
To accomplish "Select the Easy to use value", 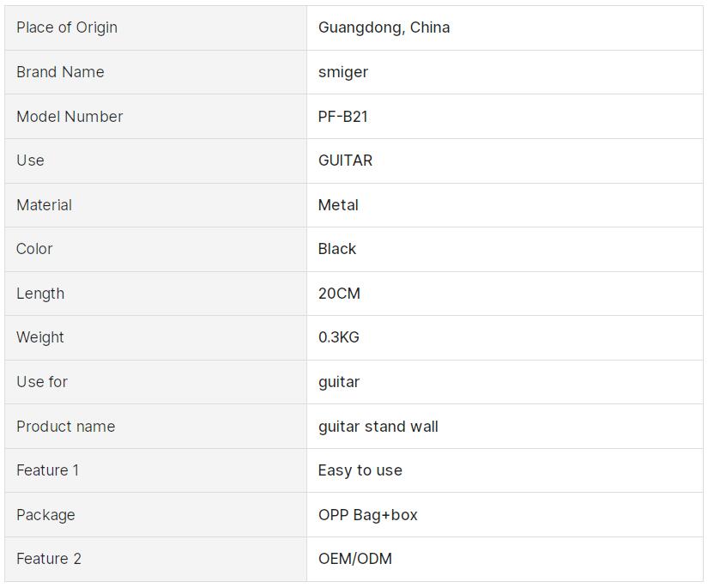I will pyautogui.click(x=360, y=470).
